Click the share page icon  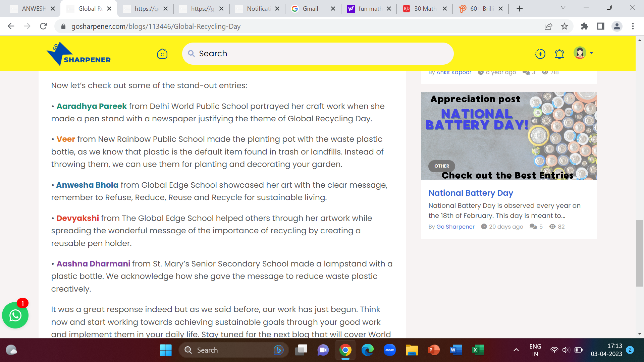[548, 26]
